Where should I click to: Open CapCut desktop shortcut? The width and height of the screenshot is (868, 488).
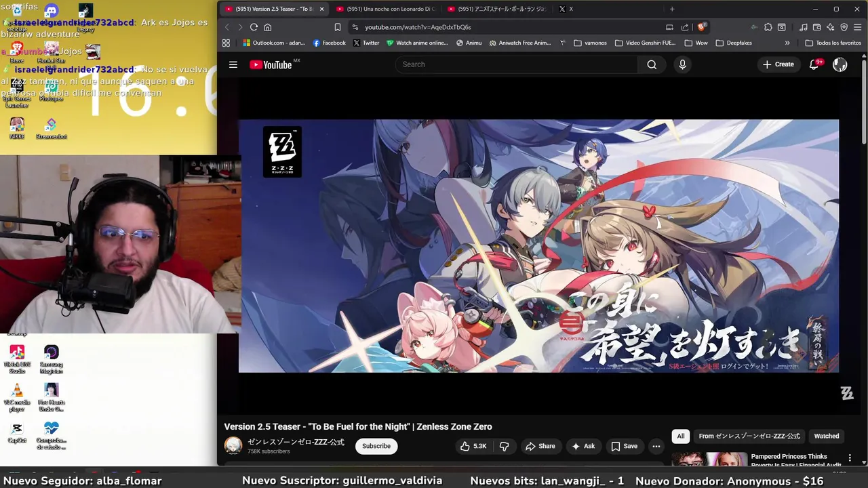(17, 432)
